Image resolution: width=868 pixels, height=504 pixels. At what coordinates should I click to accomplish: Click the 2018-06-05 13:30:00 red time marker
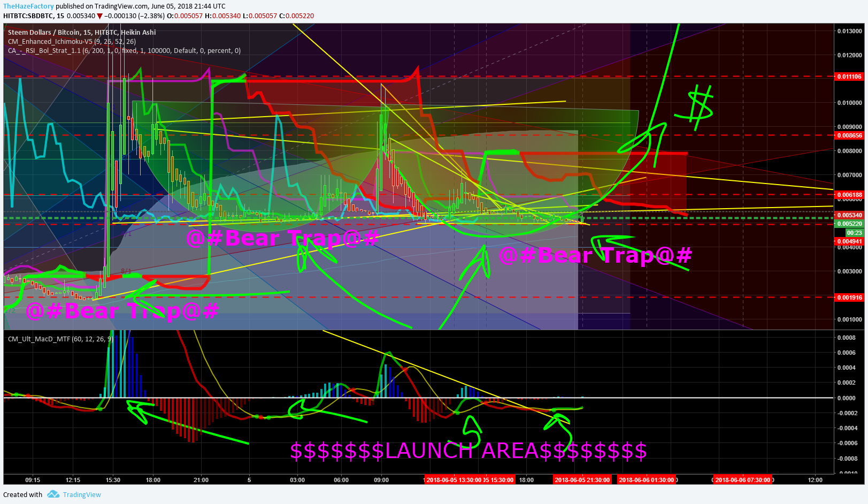click(x=454, y=480)
